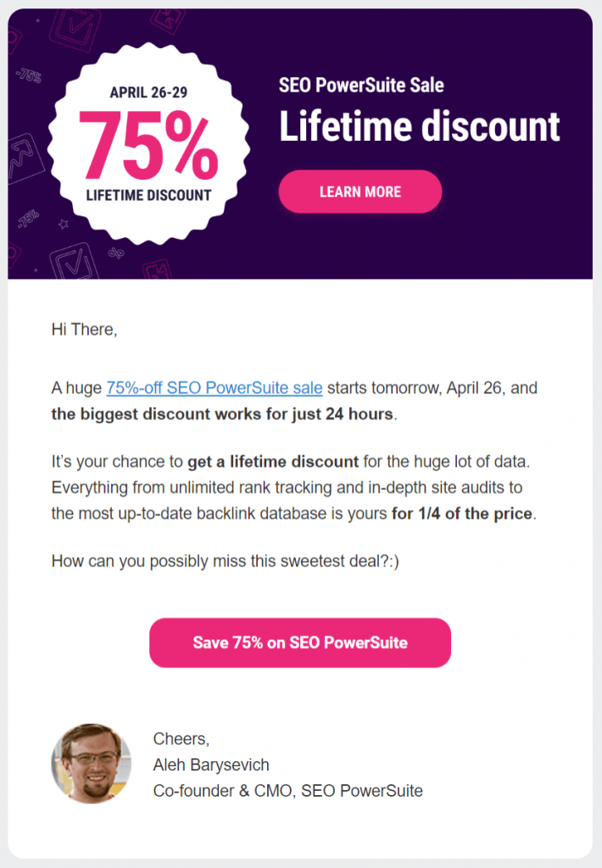Click the star outline doodle icon
Image resolution: width=602 pixels, height=868 pixels.
point(64,224)
